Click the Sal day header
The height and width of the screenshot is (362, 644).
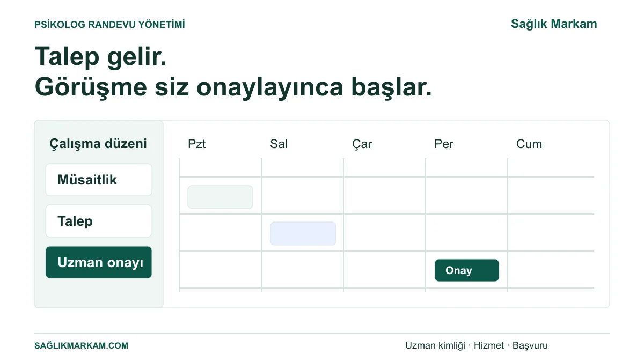pyautogui.click(x=279, y=144)
